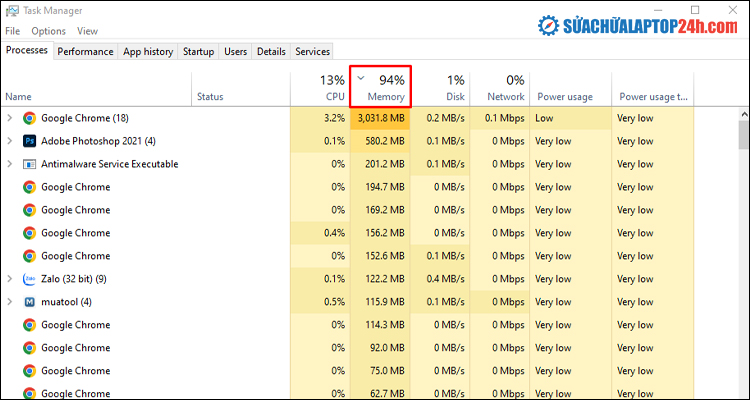750x400 pixels.
Task: Click the Chrome icon on the 194.7 MB row
Action: (x=30, y=187)
